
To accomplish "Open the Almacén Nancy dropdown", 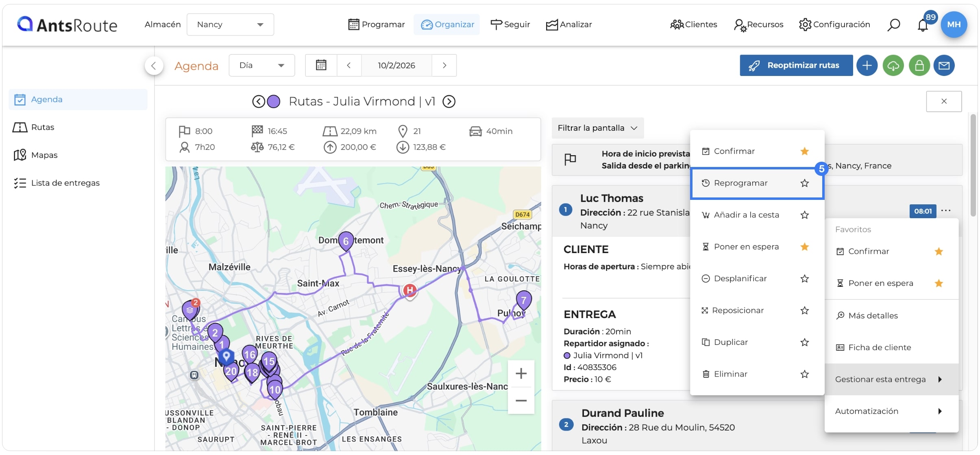I will pyautogui.click(x=230, y=24).
